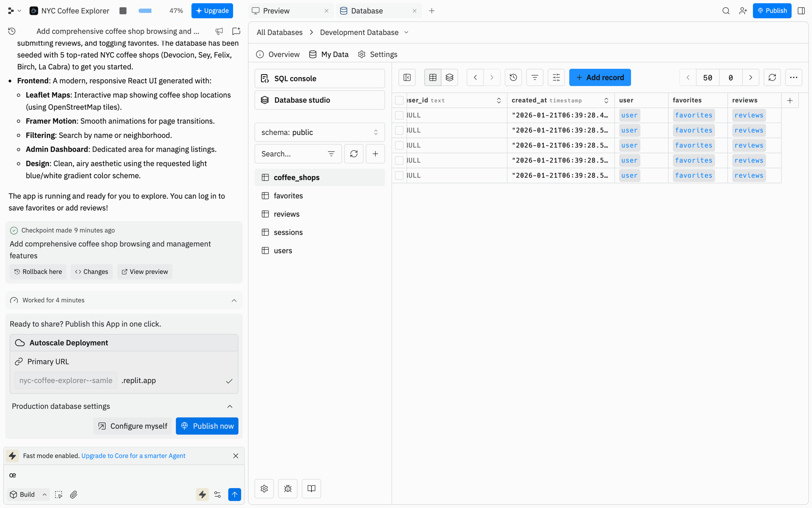812x508 pixels.
Task: Collapse Production database settings
Action: [x=230, y=406]
